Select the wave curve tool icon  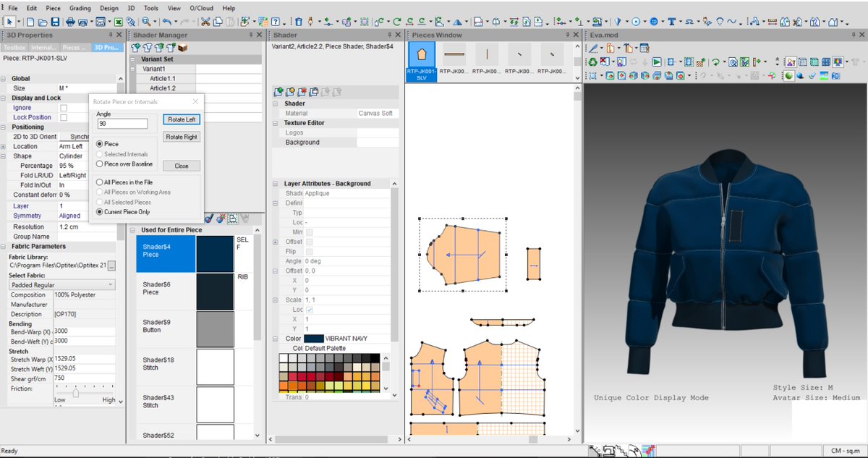pos(731,22)
